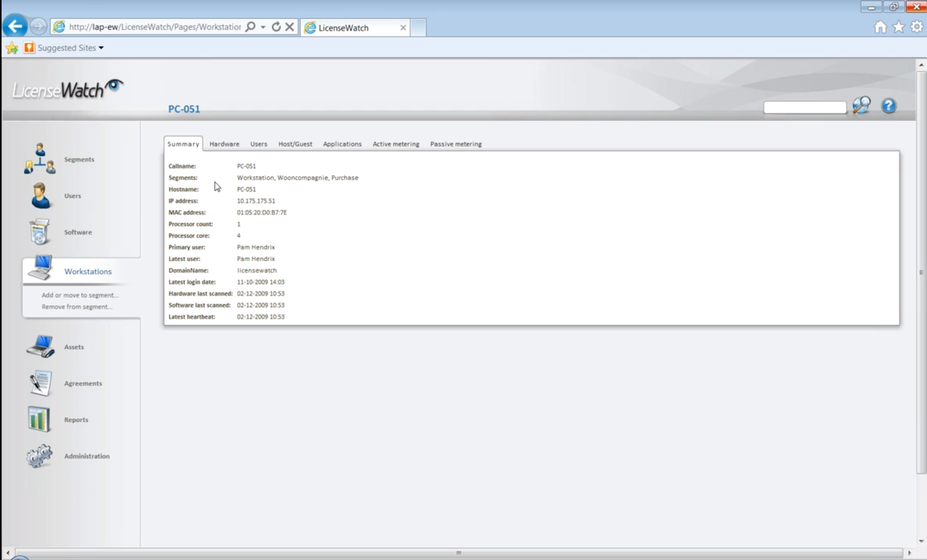Click the address bar search magnifier
Viewport: 927px width, 560px height.
coord(250,26)
